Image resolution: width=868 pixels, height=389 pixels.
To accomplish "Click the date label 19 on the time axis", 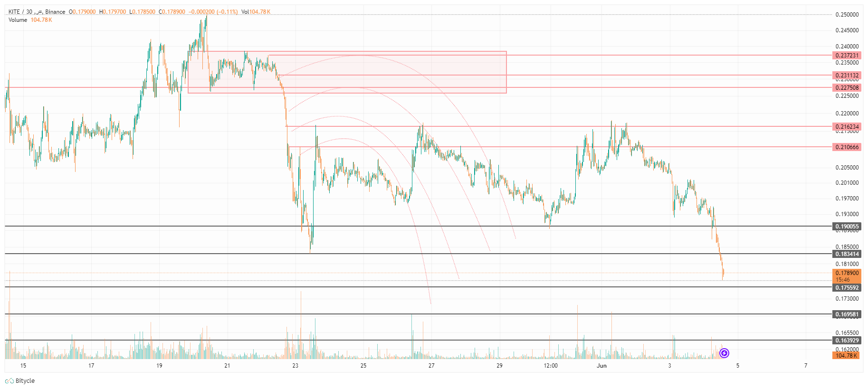I will click(x=159, y=366).
